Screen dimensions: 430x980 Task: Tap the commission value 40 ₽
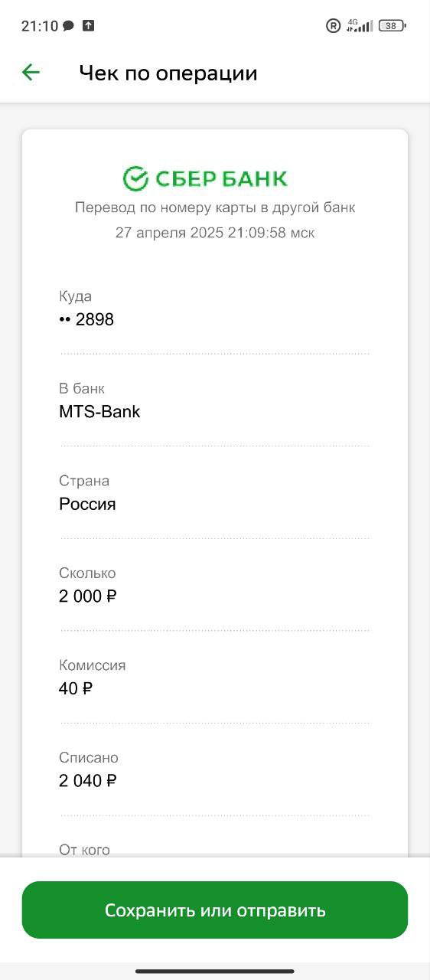(x=76, y=689)
